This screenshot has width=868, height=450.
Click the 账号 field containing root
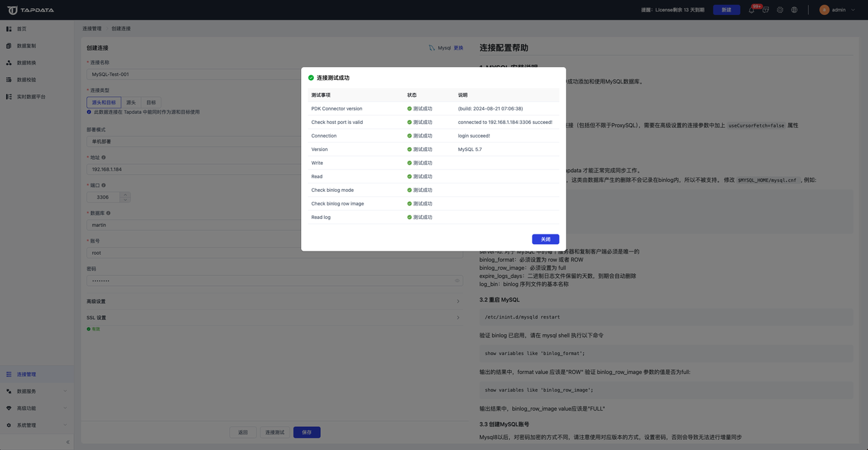coord(275,253)
